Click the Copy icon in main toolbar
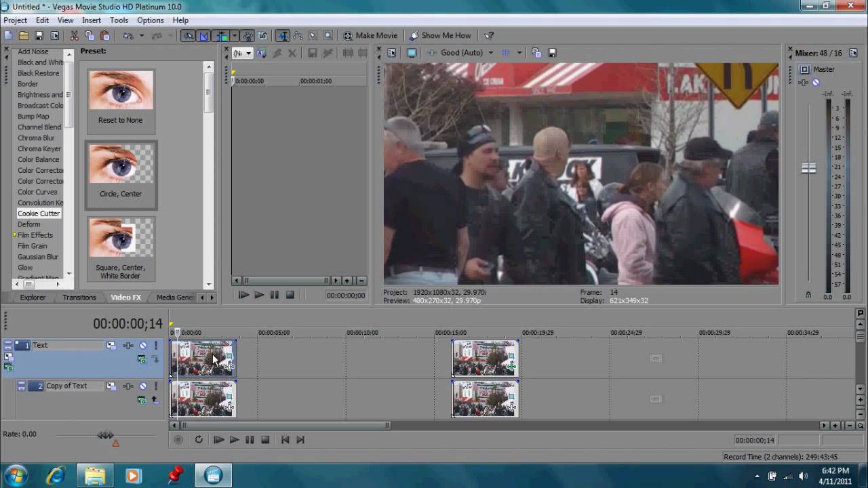The height and width of the screenshot is (488, 868). (x=90, y=35)
